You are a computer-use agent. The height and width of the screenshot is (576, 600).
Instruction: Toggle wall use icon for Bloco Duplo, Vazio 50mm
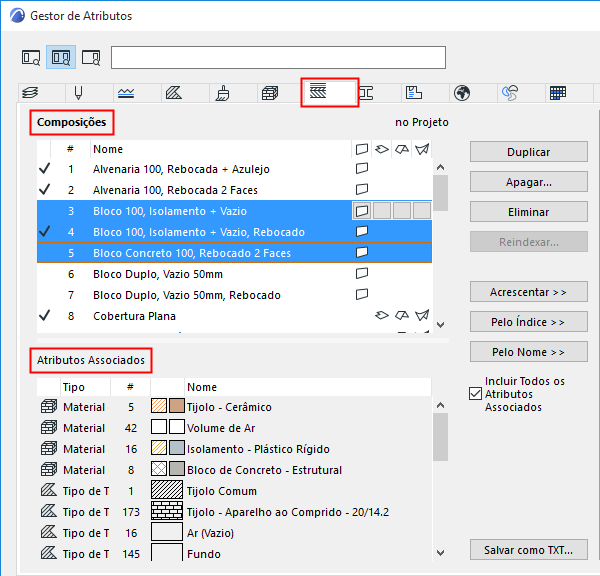coord(362,274)
